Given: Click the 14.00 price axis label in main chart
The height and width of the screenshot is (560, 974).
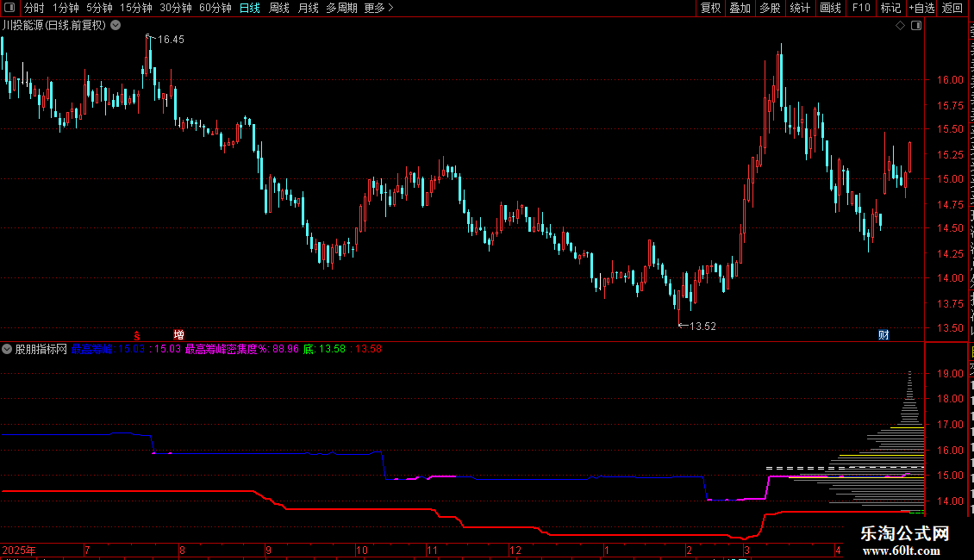Looking at the screenshot, I should pos(951,278).
